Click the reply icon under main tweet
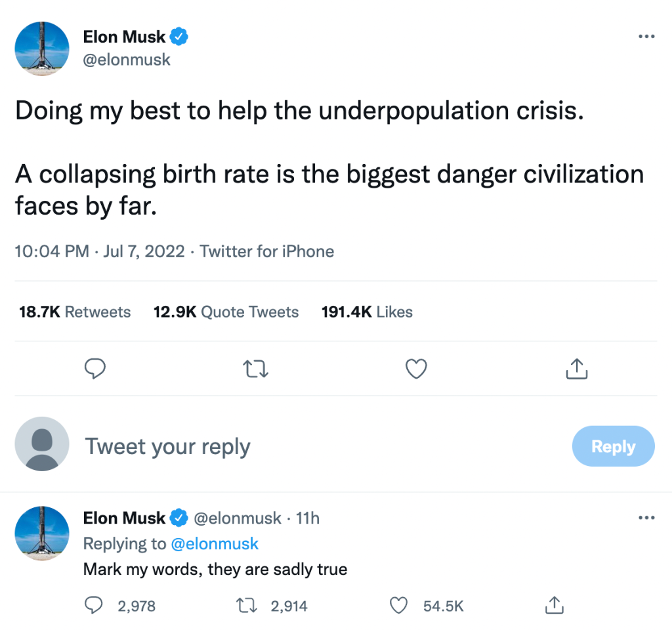This screenshot has height=630, width=672. click(x=96, y=369)
